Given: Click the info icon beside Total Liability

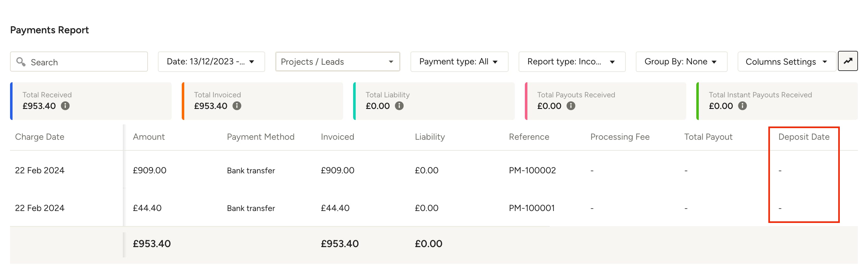Looking at the screenshot, I should [399, 106].
